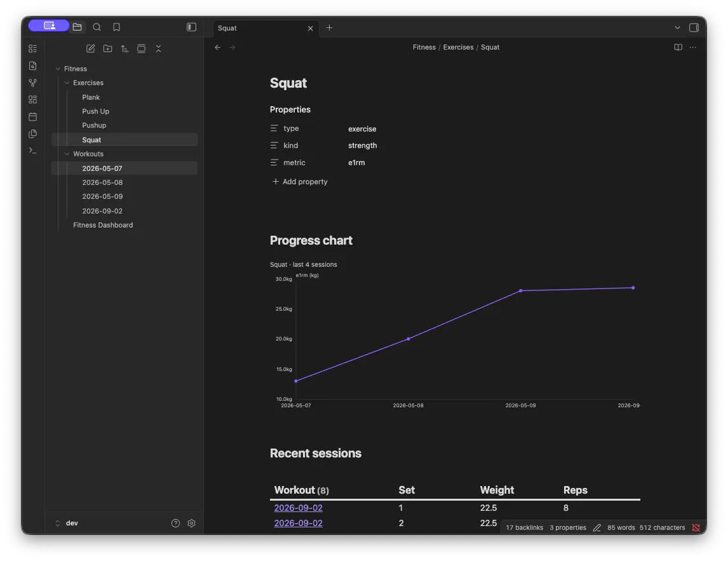Click the Weight column header
This screenshot has width=728, height=561.
point(497,490)
